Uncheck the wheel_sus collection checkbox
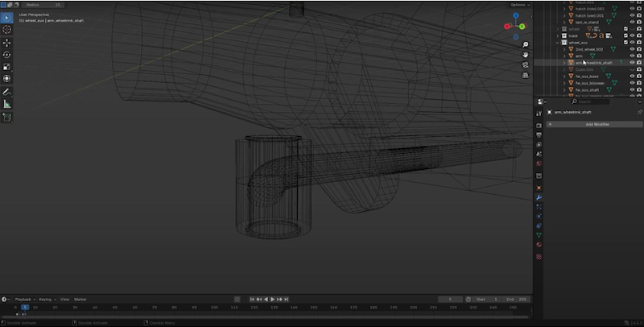Screen dimensions: 644x327 point(625,42)
